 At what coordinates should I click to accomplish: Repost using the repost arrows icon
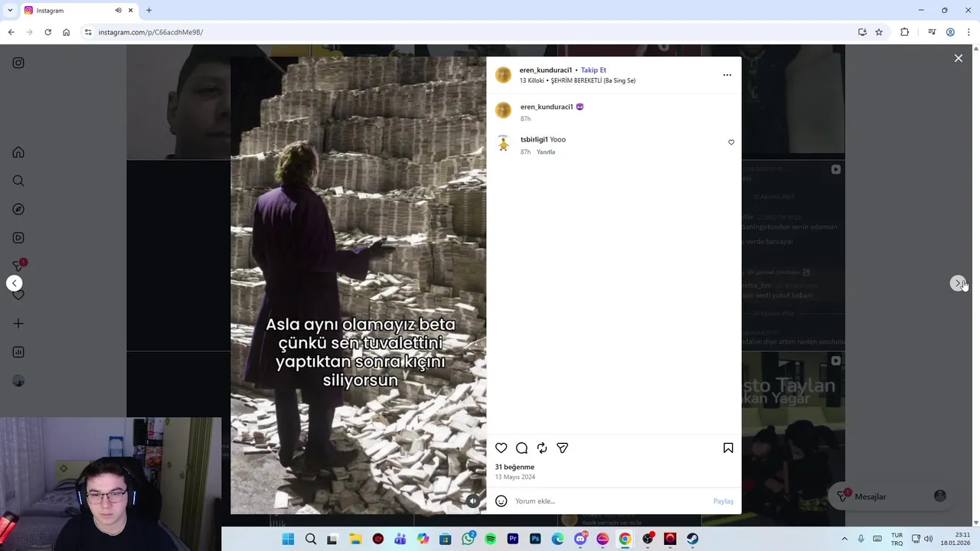[x=542, y=448]
